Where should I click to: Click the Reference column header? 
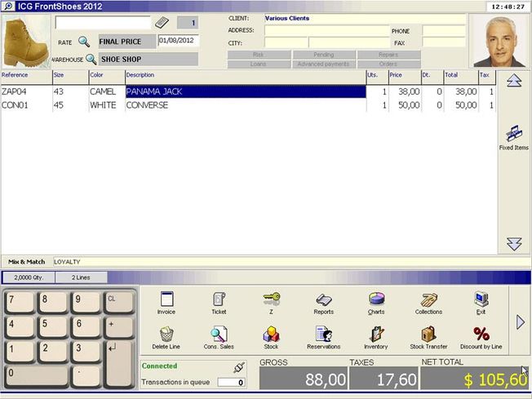(26, 78)
